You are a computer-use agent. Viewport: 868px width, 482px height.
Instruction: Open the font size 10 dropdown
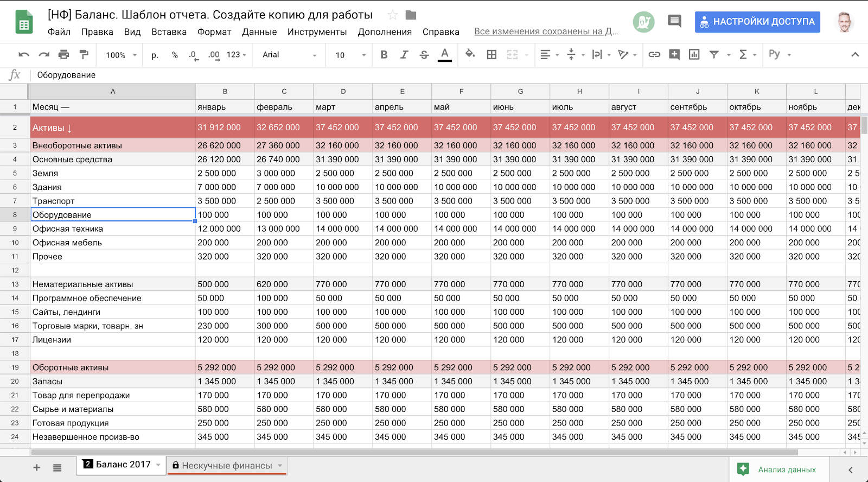click(350, 55)
